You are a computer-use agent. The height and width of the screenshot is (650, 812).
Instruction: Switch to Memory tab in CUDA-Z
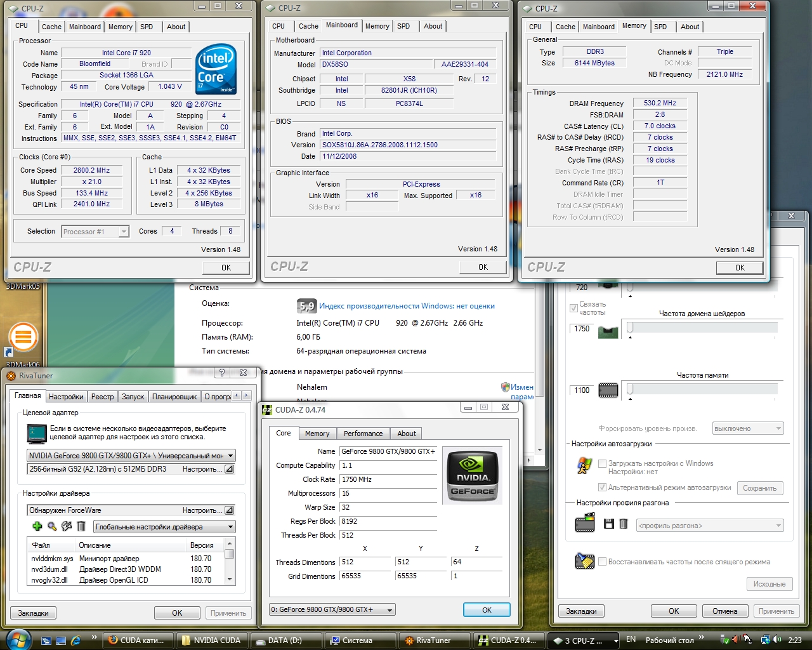[x=317, y=434]
